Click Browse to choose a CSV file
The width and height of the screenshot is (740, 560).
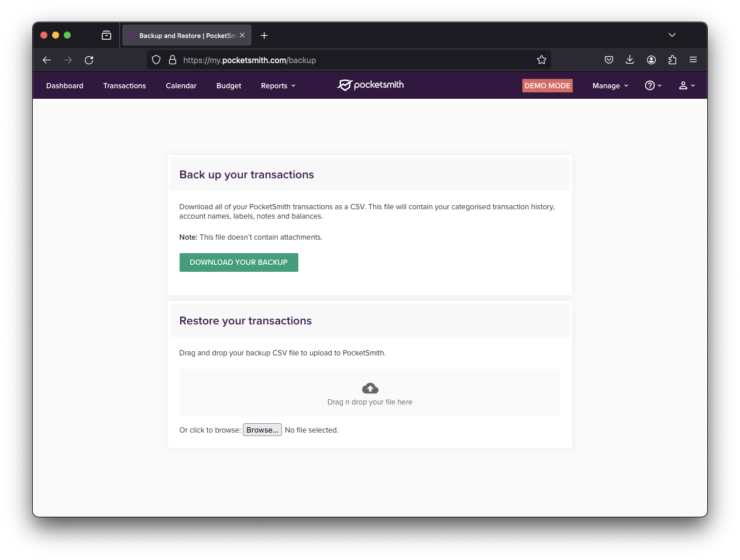coord(262,430)
